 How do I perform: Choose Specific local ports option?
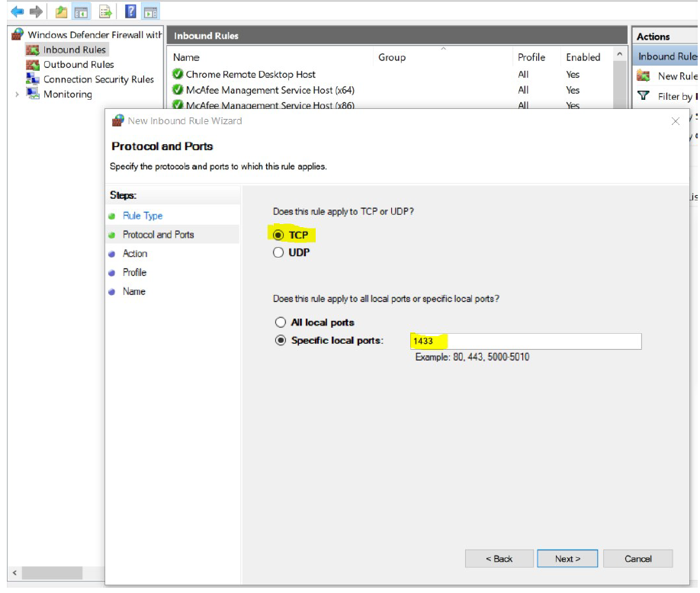pos(281,341)
